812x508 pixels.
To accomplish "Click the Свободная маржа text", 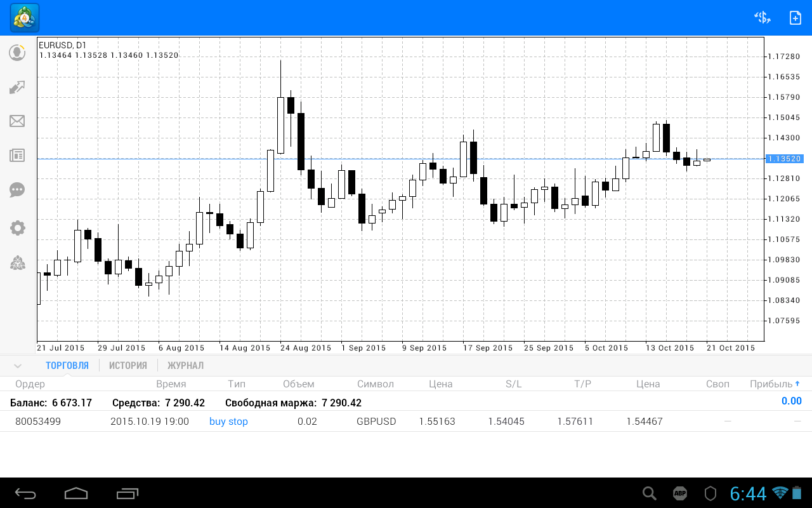I will [x=271, y=403].
